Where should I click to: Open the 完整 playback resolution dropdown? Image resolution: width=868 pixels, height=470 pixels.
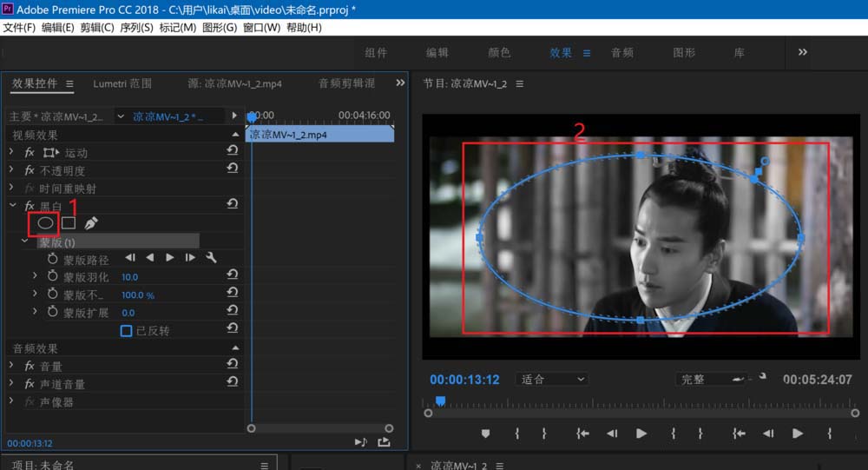pyautogui.click(x=712, y=379)
